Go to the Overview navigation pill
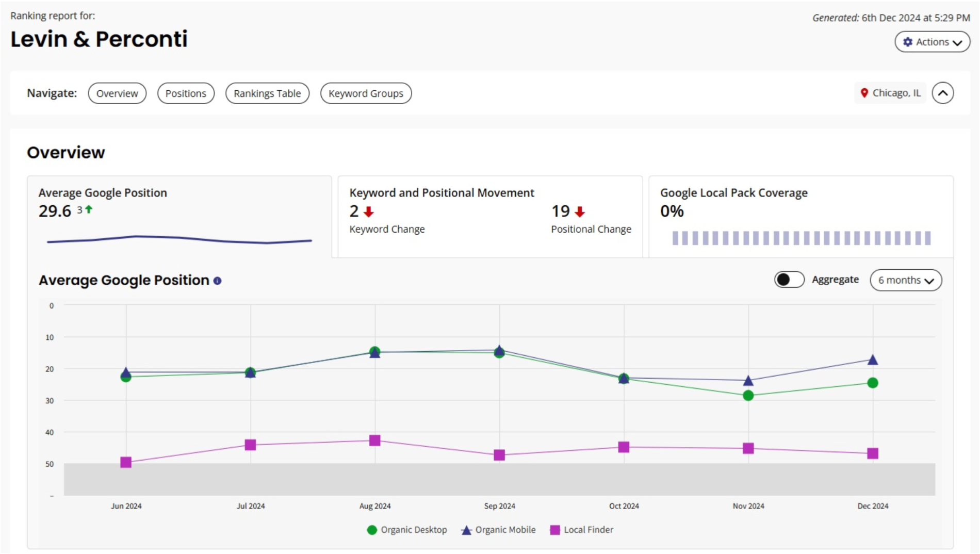Screen dimensions: 980x554 (117, 93)
